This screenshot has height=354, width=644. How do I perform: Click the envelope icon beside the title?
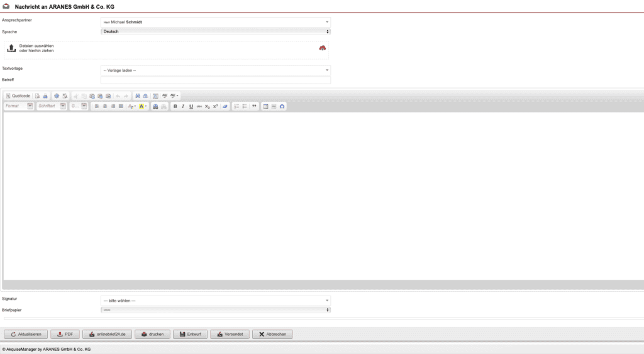pos(6,6)
